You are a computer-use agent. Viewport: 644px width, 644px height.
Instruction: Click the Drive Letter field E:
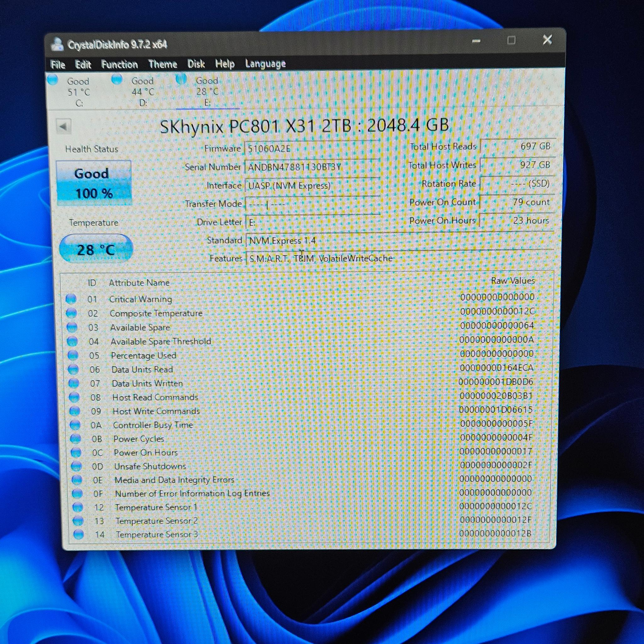(x=313, y=222)
